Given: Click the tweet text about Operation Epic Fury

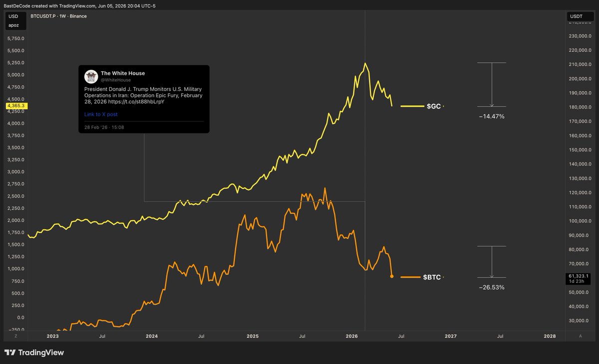Looking at the screenshot, I should tap(143, 95).
